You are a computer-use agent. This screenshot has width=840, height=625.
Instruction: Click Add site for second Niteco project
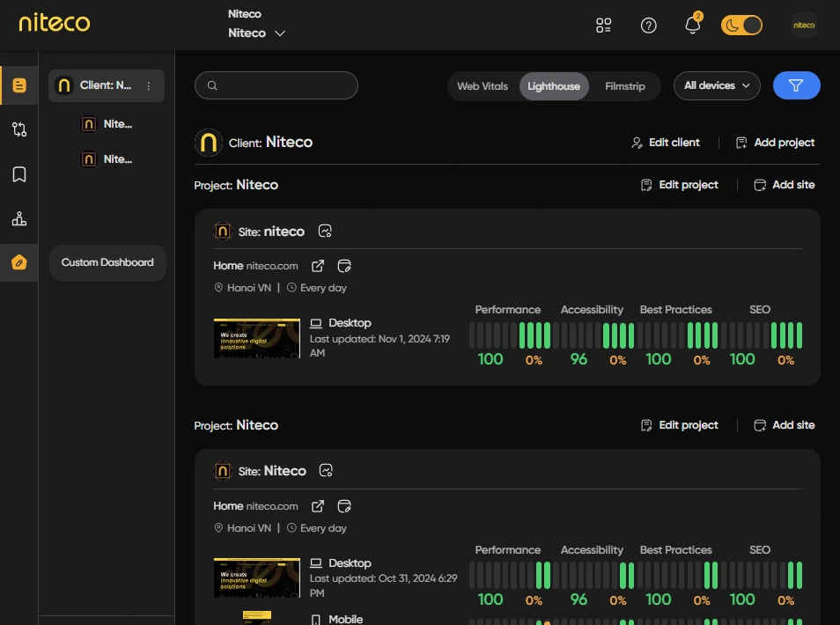coord(785,425)
